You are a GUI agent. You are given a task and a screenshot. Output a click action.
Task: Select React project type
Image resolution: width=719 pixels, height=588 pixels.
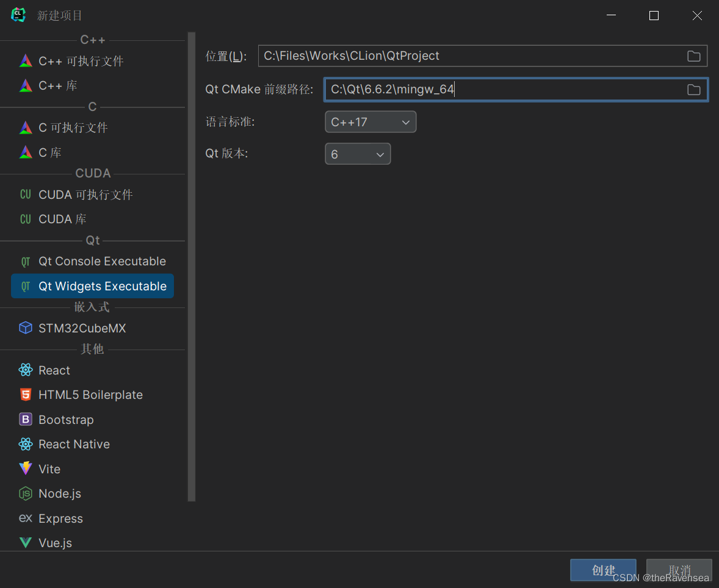pyautogui.click(x=92, y=370)
